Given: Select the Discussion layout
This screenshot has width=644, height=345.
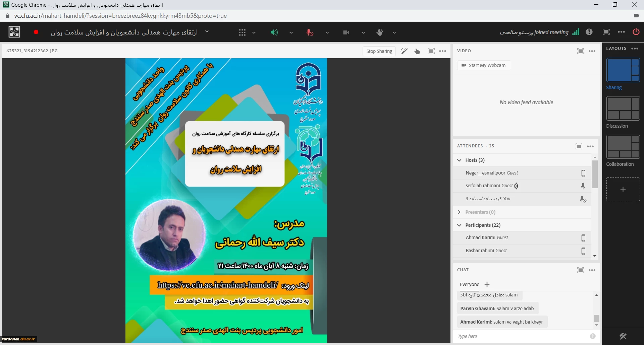Looking at the screenshot, I should pos(623,109).
